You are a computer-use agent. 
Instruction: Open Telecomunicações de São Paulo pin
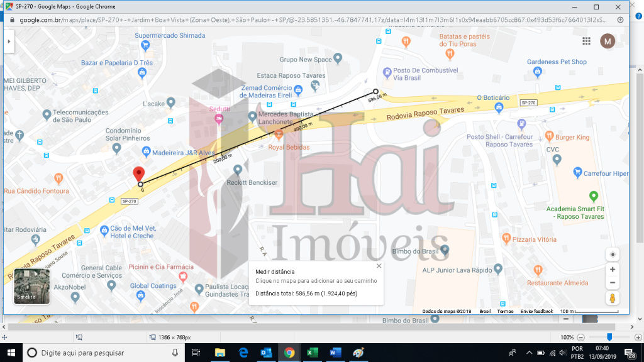(47, 114)
